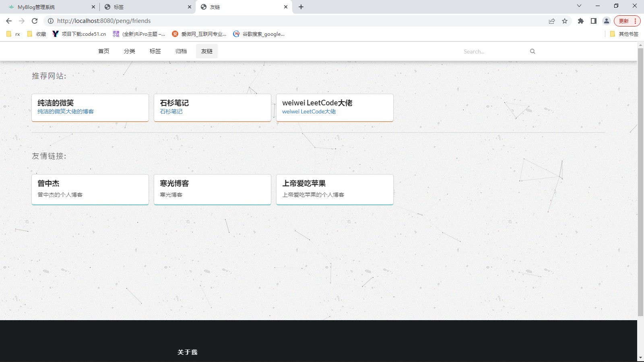Image resolution: width=644 pixels, height=362 pixels.
Task: Open the 分类 nav item
Action: tap(130, 51)
